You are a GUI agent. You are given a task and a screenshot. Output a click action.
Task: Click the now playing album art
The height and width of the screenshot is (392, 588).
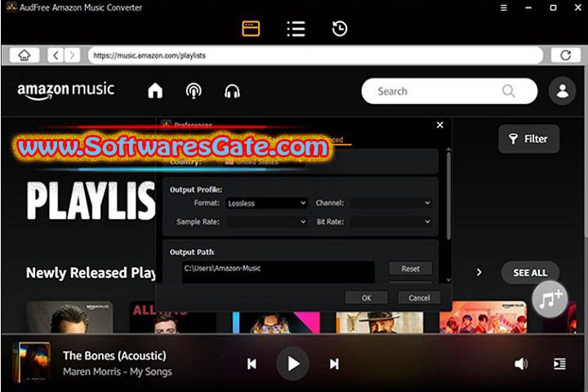(x=32, y=363)
